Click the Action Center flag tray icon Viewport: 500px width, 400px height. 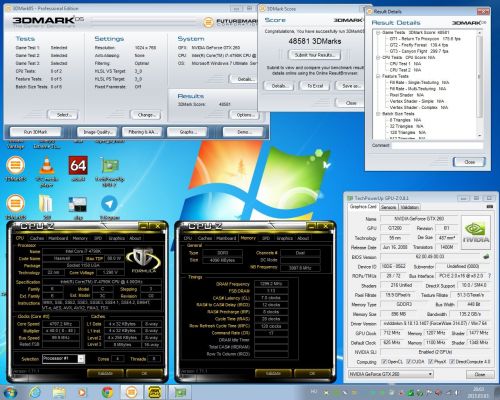(430, 393)
